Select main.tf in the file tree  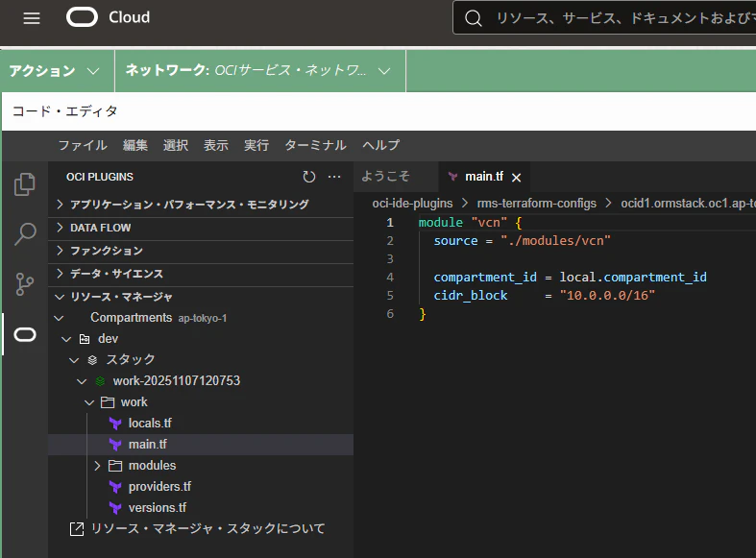pos(148,445)
